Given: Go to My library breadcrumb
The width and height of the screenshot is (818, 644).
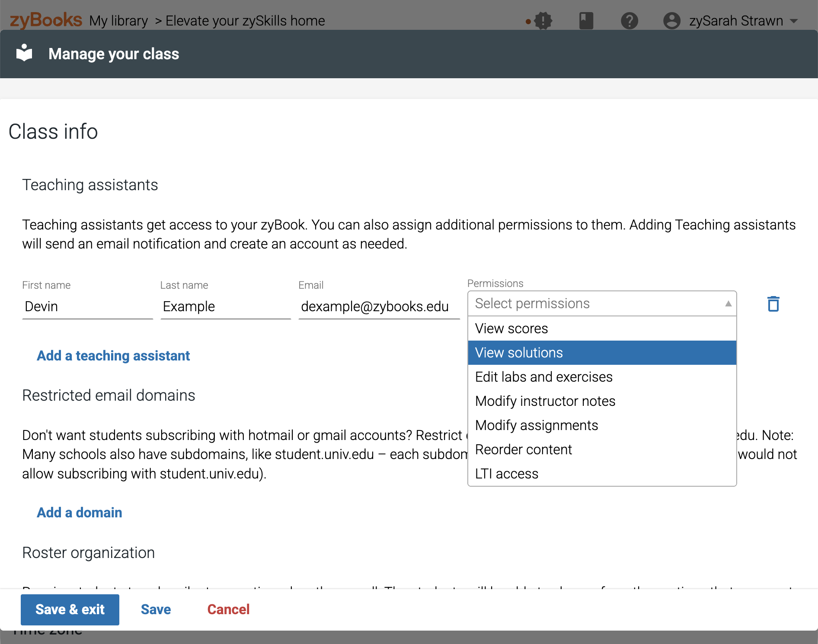Looking at the screenshot, I should coord(118,21).
